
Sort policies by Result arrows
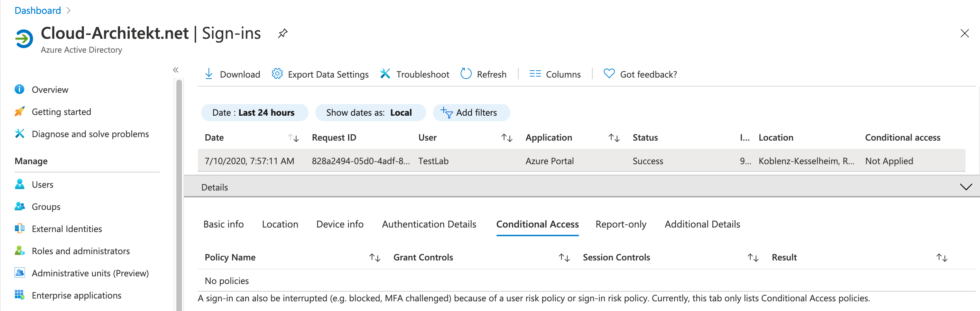(x=942, y=258)
